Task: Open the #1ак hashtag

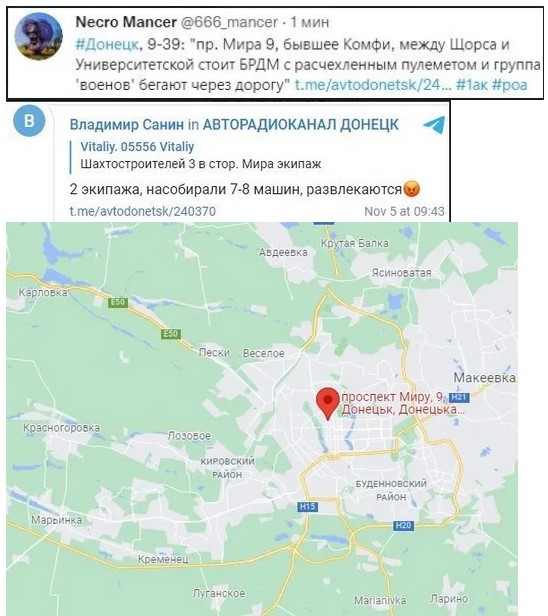Action: click(x=472, y=84)
